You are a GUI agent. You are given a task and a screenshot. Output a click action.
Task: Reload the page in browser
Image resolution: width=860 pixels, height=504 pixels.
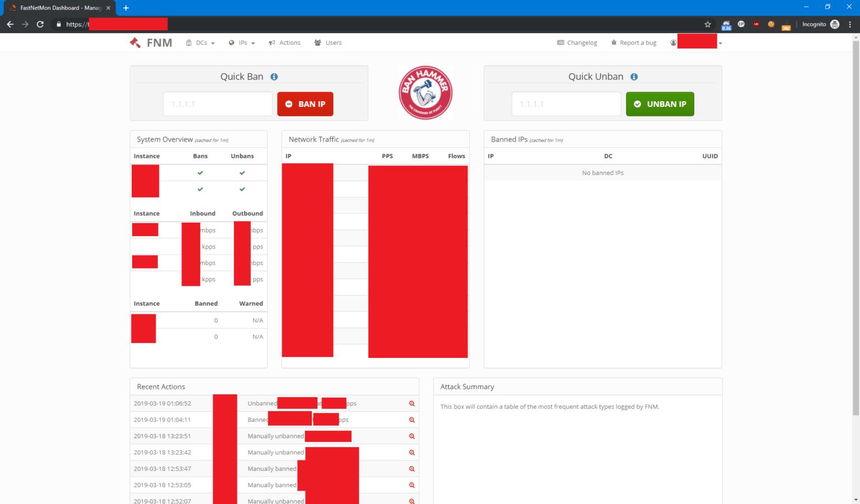[x=40, y=24]
